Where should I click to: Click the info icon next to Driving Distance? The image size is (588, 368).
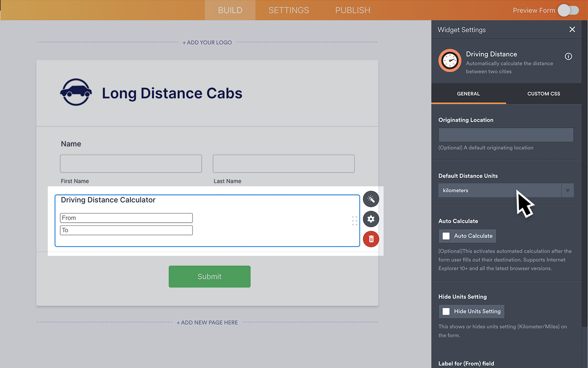(x=568, y=56)
